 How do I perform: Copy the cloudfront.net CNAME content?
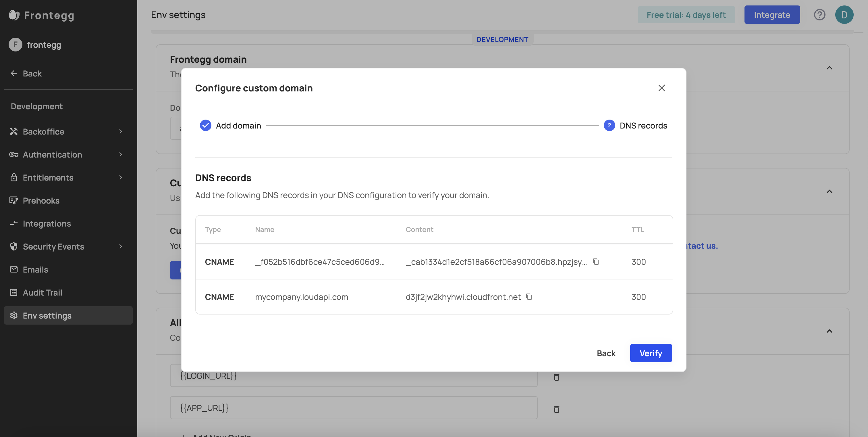(529, 297)
